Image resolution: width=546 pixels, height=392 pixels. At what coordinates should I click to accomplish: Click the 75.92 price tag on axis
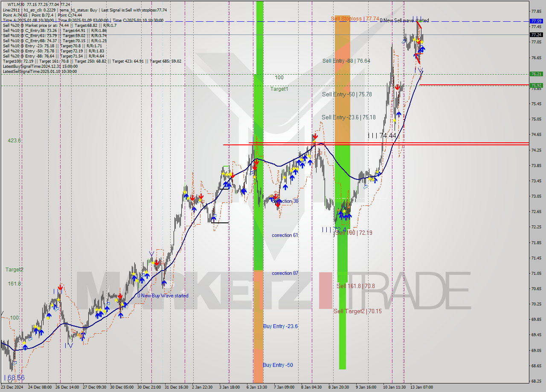[x=536, y=85]
